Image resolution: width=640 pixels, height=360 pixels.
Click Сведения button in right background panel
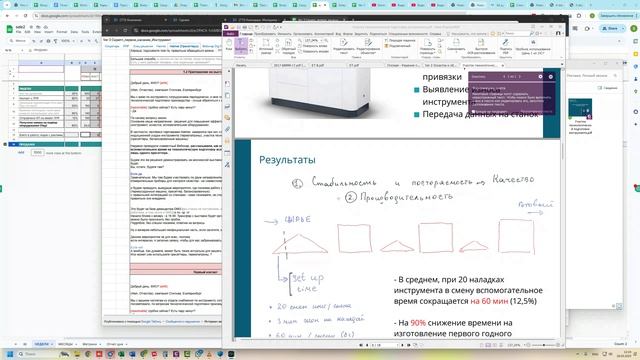(x=608, y=88)
